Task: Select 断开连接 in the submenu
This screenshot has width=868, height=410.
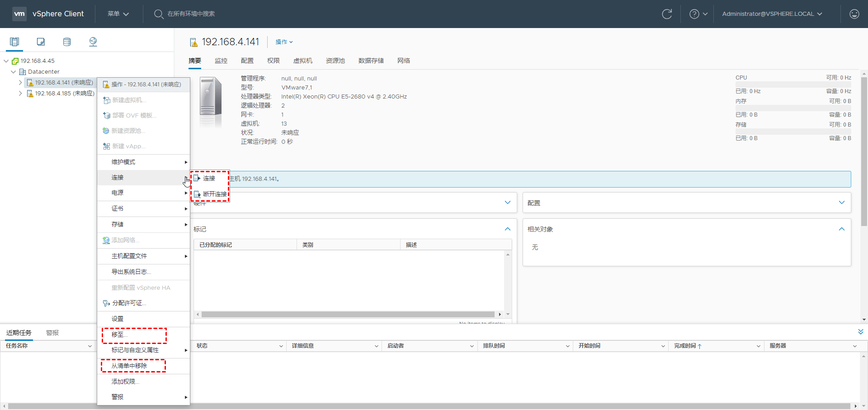Action: (x=210, y=194)
